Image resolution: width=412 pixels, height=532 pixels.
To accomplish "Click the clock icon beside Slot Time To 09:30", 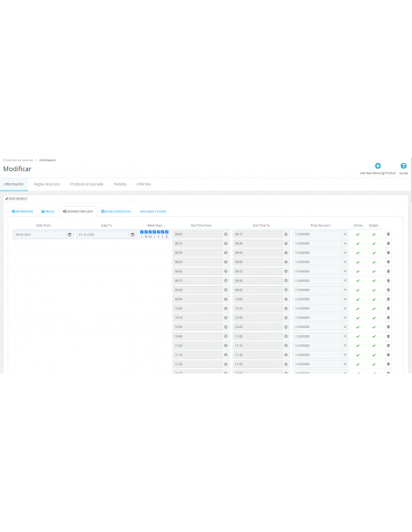I will [286, 281].
